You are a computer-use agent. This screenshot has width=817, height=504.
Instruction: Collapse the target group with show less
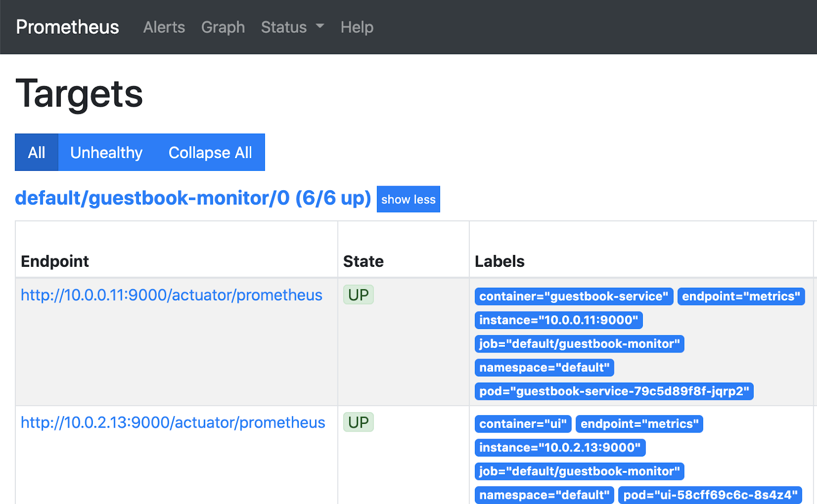408,199
